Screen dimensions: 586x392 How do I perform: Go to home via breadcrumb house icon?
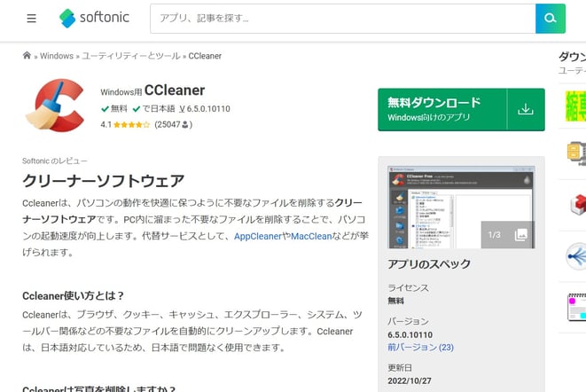pyautogui.click(x=27, y=56)
